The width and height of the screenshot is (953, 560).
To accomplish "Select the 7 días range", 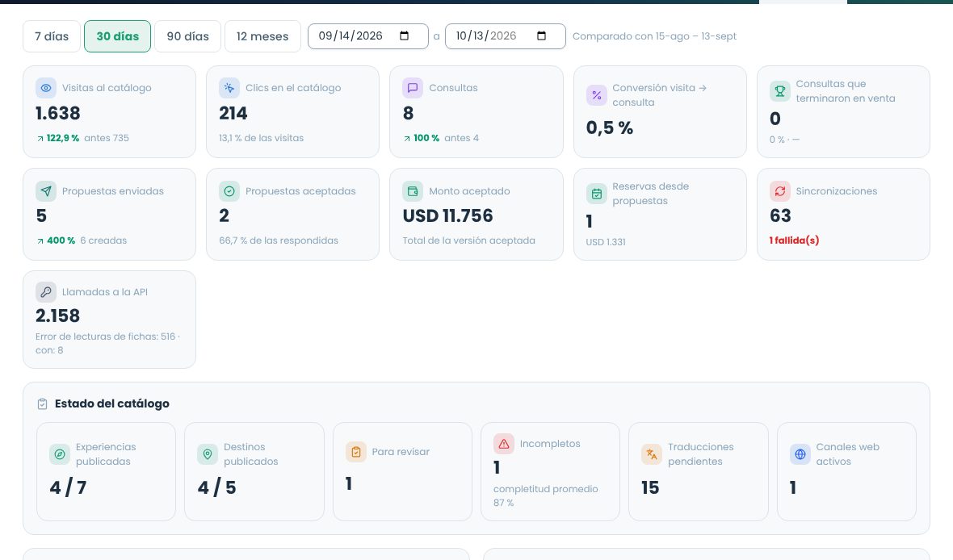I will pos(52,36).
